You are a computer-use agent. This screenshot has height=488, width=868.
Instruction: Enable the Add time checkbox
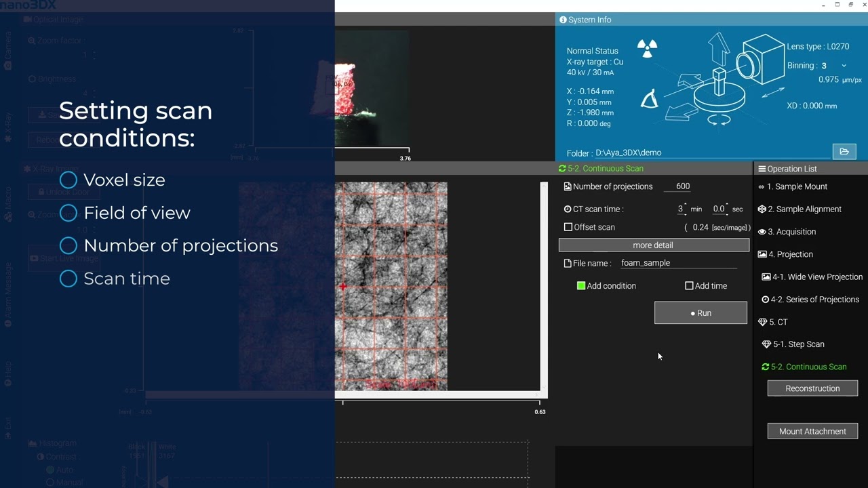pos(689,286)
